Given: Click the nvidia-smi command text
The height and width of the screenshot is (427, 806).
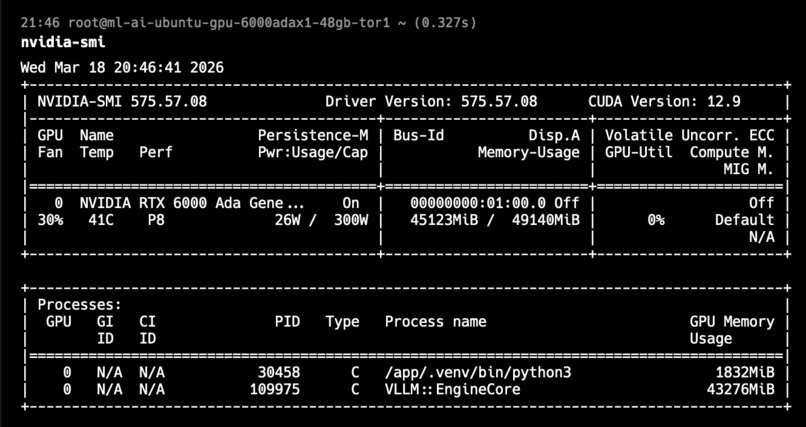Looking at the screenshot, I should tap(63, 43).
